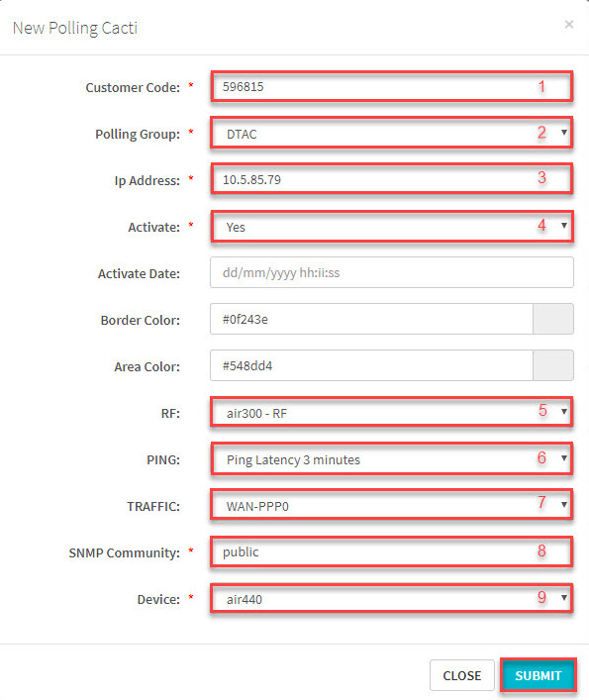Open the Area Color swatch picker

click(x=553, y=365)
